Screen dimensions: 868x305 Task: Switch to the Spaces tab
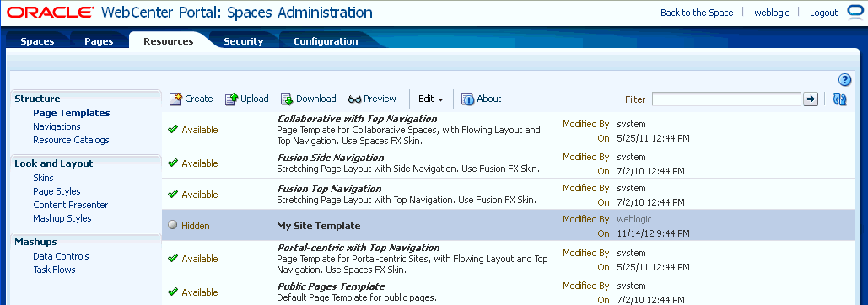(37, 41)
